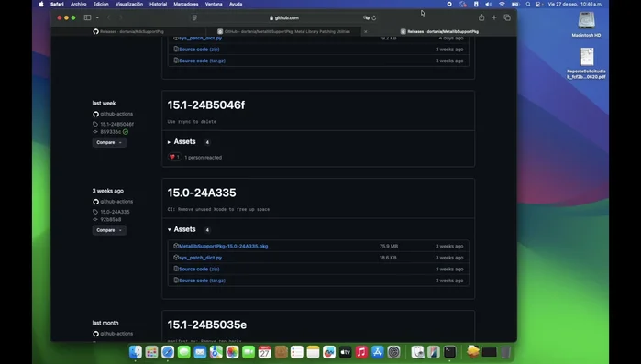Viewport: 641px width, 364px height.
Task: Open Control Center in menu bar
Action: coord(538,4)
